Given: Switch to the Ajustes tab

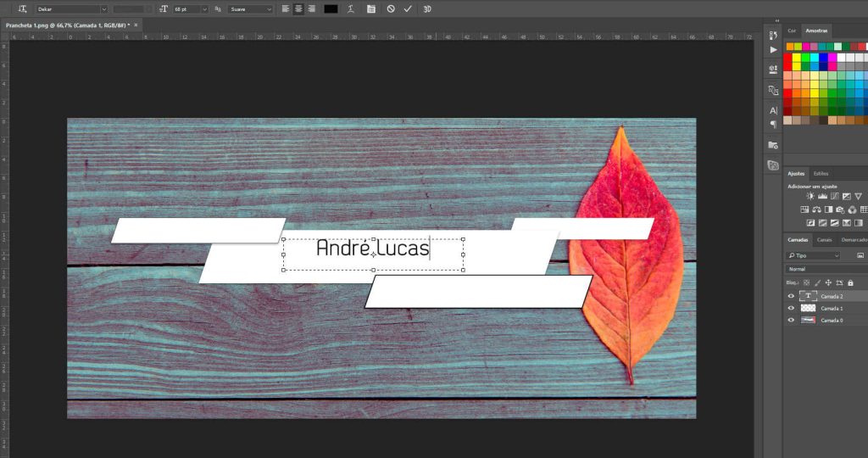Looking at the screenshot, I should (796, 173).
